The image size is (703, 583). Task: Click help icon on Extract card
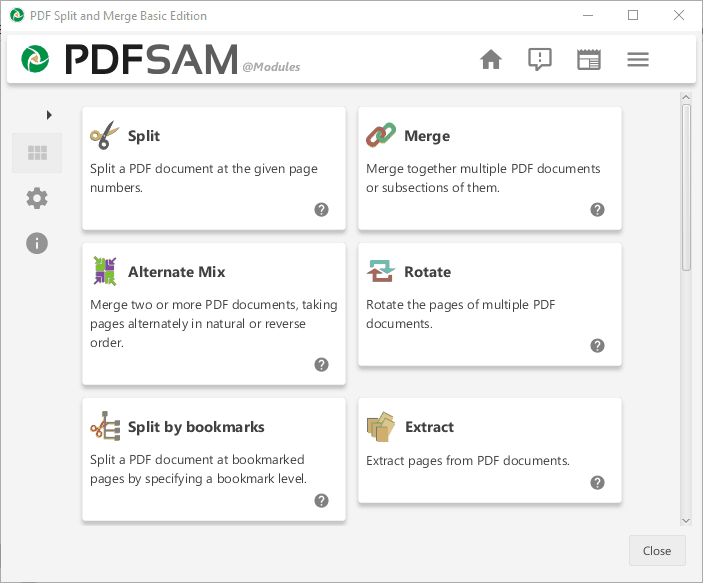[x=597, y=482]
